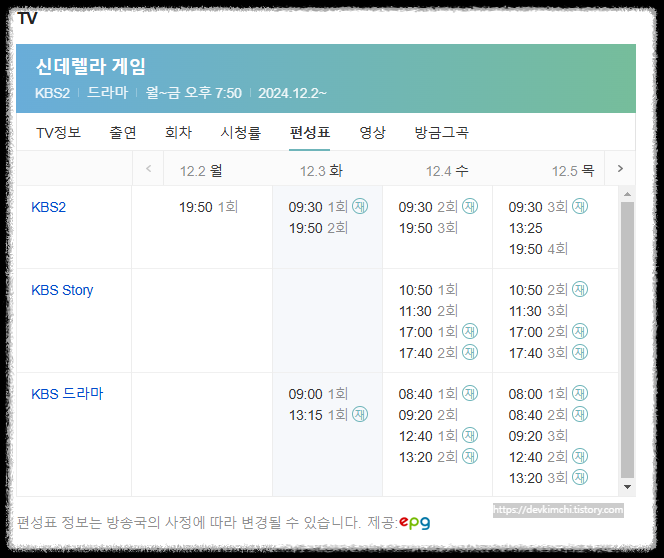Screen dimensions: 664x558
Task: Open the 영상 tab
Action: click(x=372, y=133)
